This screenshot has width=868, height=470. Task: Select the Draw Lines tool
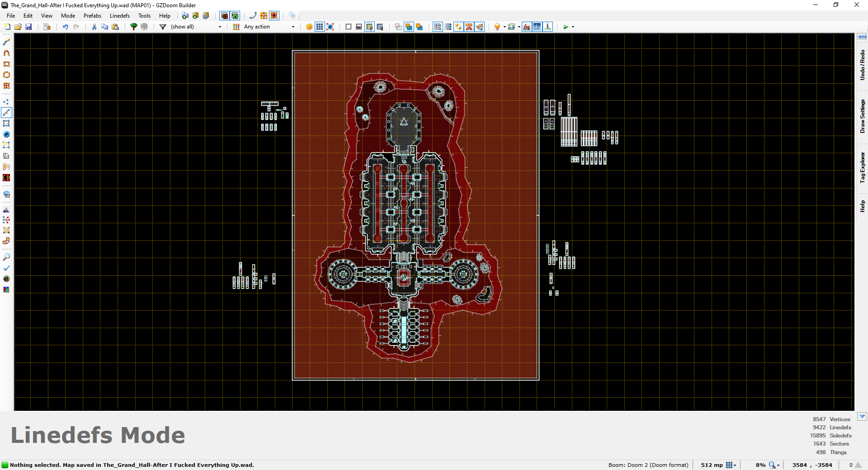(x=6, y=42)
